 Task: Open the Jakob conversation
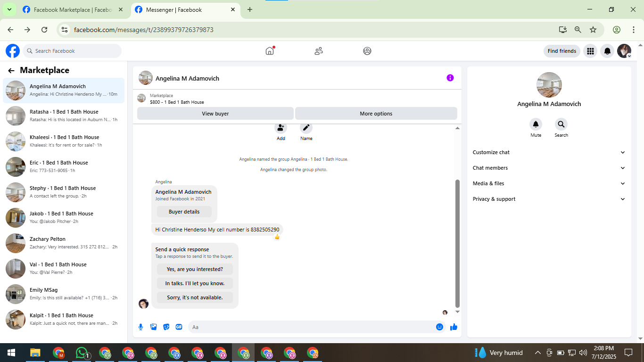[64, 217]
